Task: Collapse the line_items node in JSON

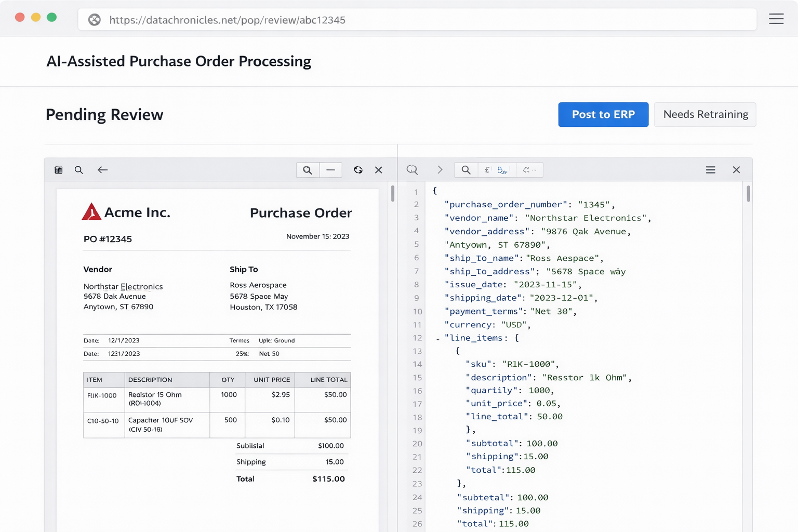Action: (x=438, y=339)
